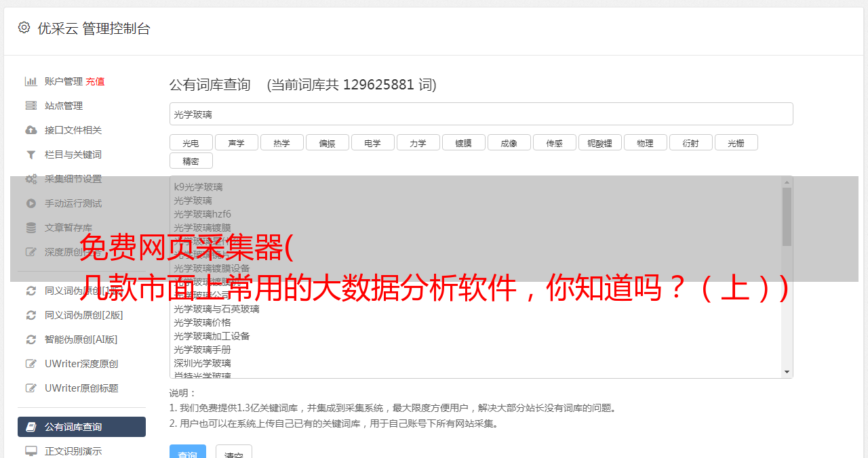The height and width of the screenshot is (458, 868).
Task: Choose the 热学 tag button
Action: coord(282,142)
